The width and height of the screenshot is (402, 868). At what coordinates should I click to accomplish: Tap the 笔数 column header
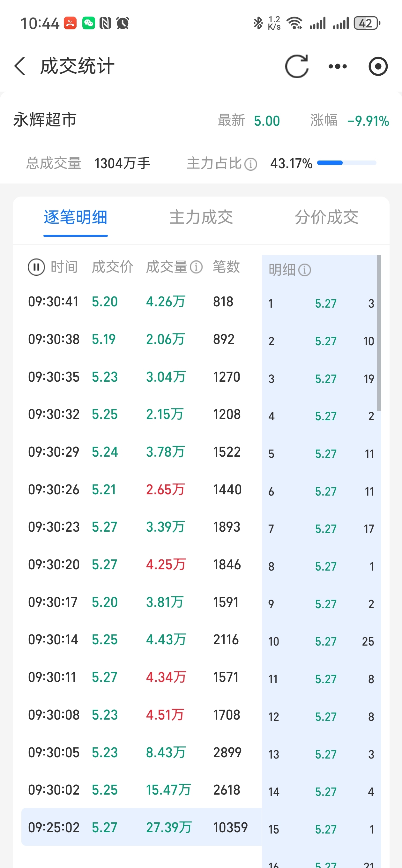point(226,267)
